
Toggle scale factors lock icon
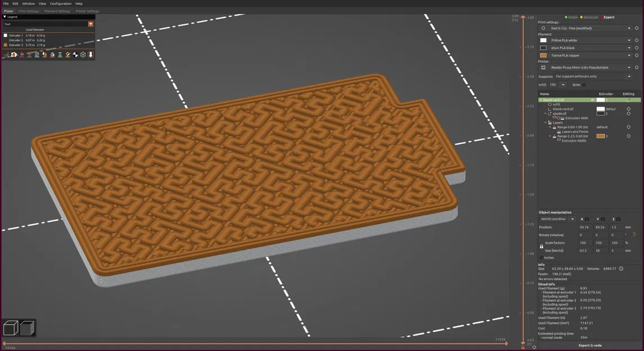coord(541,247)
